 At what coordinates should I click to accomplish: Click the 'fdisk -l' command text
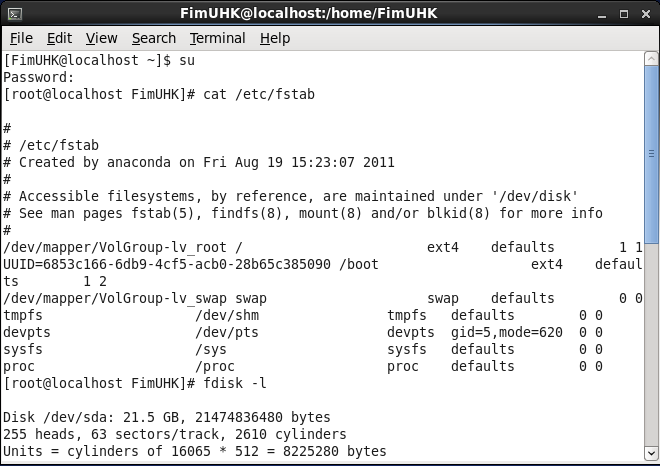pyautogui.click(x=234, y=383)
